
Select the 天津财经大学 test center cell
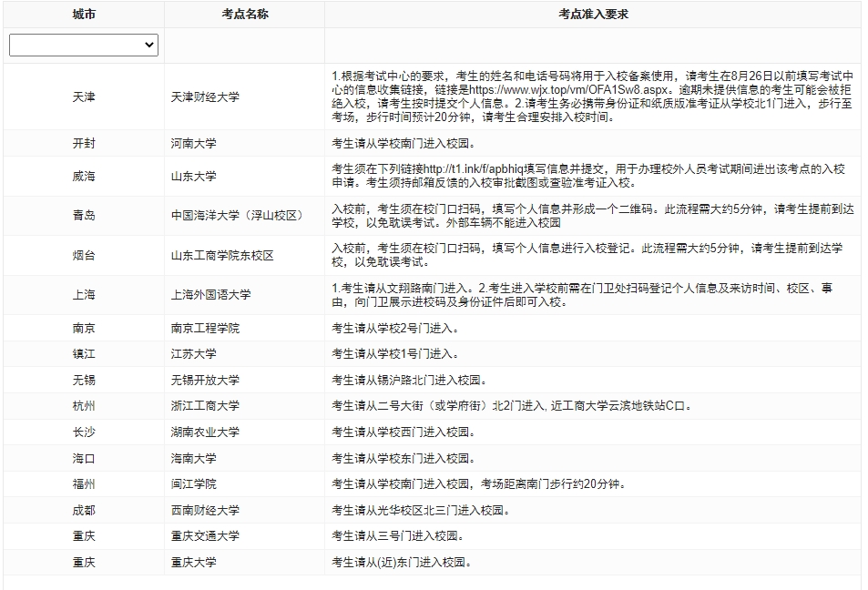point(206,97)
